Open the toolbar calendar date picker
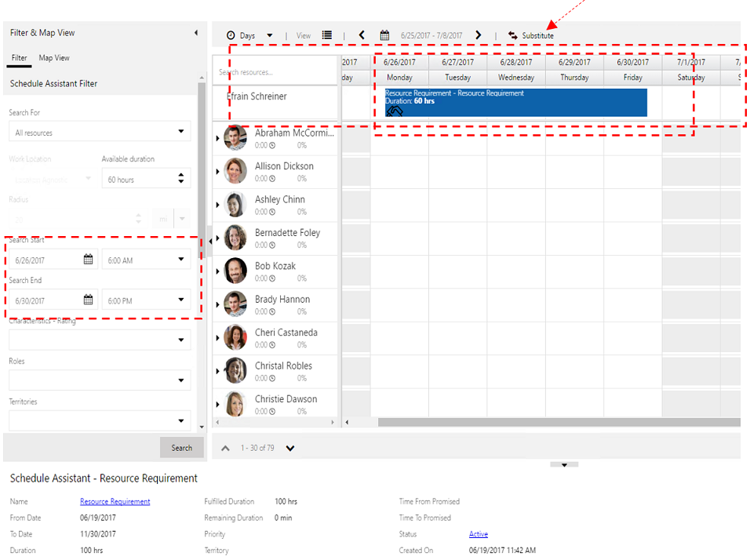This screenshot has height=560, width=750. click(x=384, y=35)
